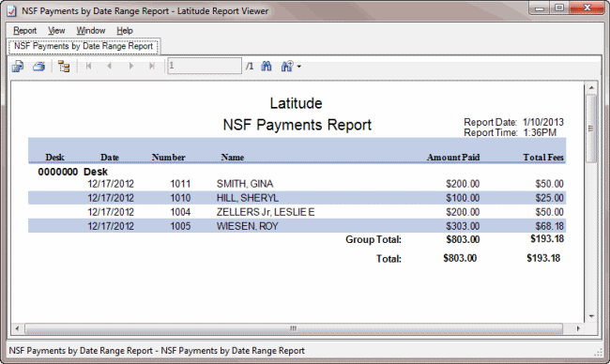Click the Export Report icon in toolbar
Screen dimensions: 610x364
(18, 67)
